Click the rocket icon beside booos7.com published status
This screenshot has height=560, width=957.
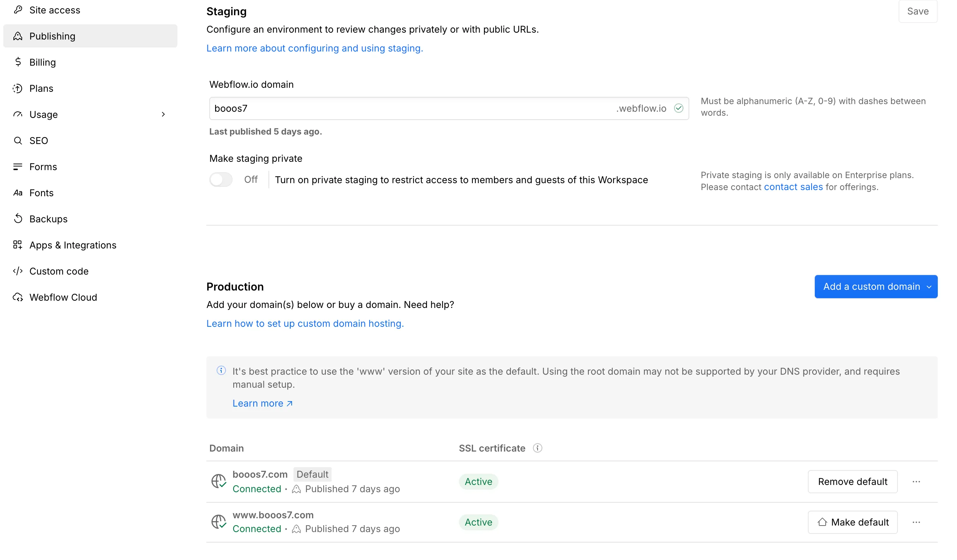point(297,490)
